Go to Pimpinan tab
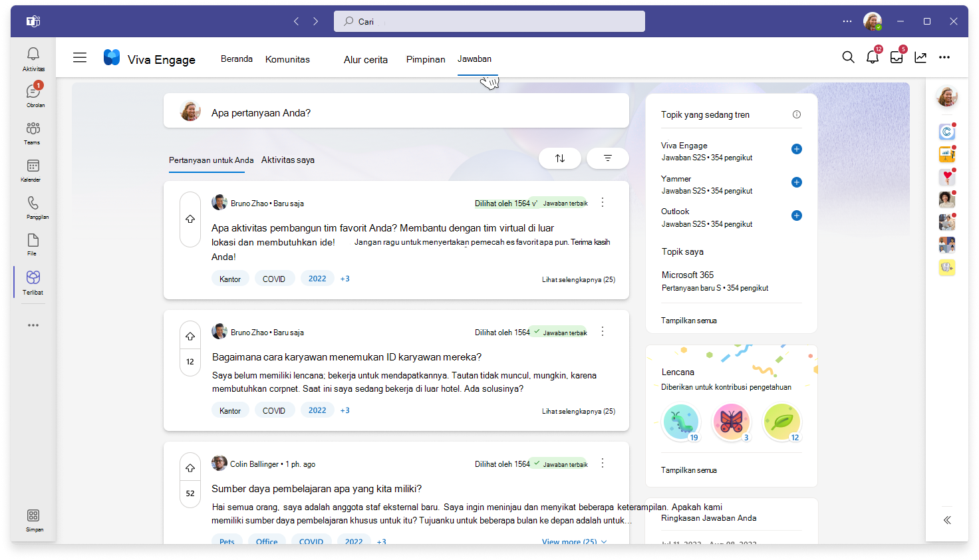 (x=426, y=59)
